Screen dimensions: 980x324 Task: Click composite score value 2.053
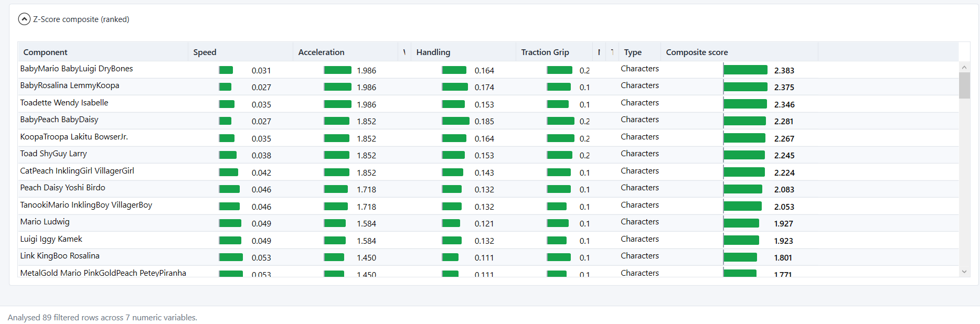784,207
